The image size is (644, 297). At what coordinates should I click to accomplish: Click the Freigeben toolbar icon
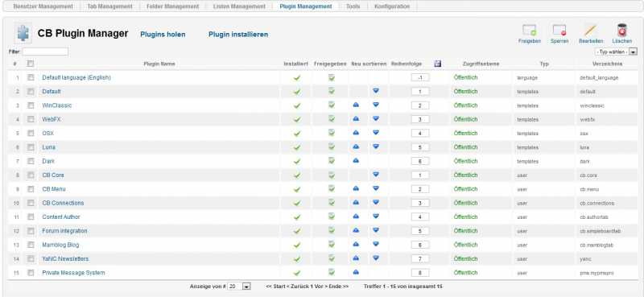pyautogui.click(x=529, y=31)
